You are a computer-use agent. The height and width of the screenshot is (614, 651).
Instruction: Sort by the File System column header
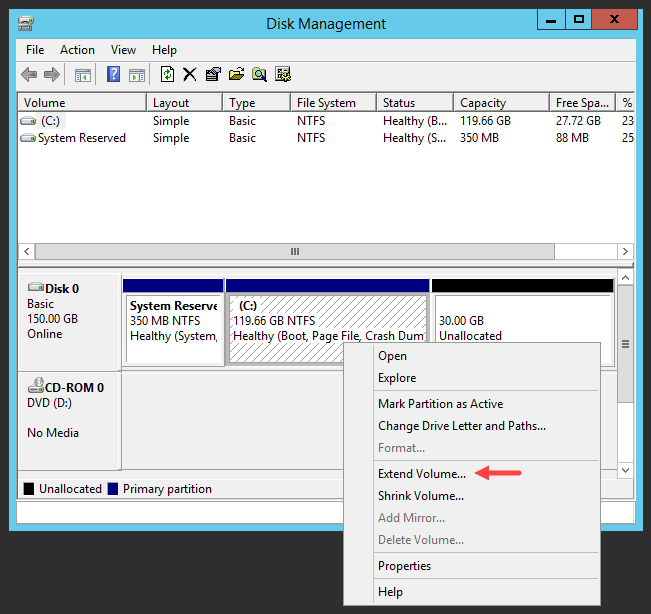[333, 103]
